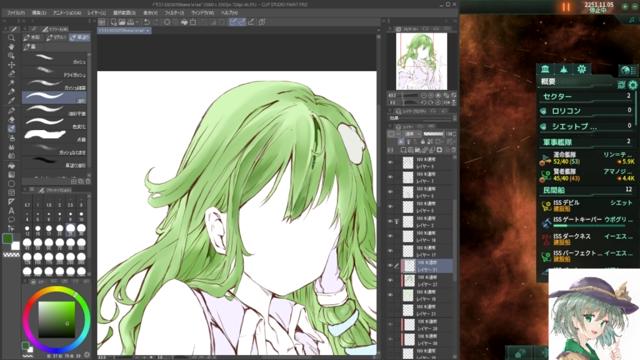Viewport: 640px width, 360px height.
Task: Select the Move Layer tool
Action: click(11, 65)
